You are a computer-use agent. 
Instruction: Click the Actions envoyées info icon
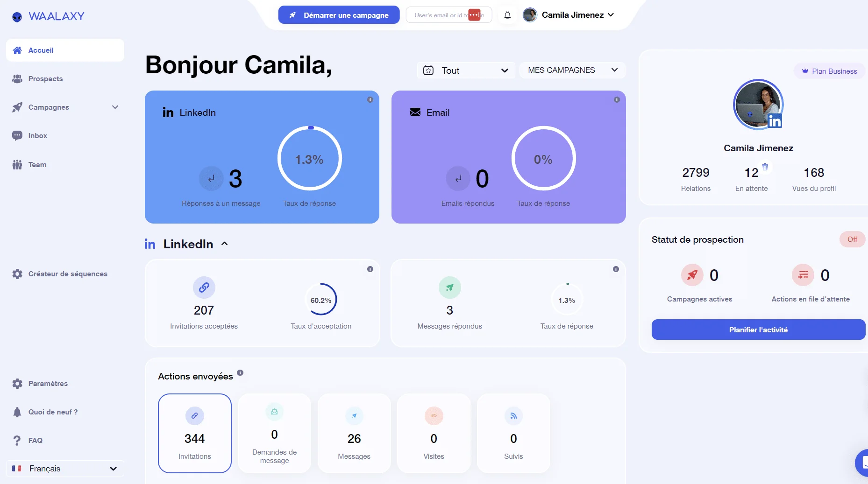click(x=240, y=372)
